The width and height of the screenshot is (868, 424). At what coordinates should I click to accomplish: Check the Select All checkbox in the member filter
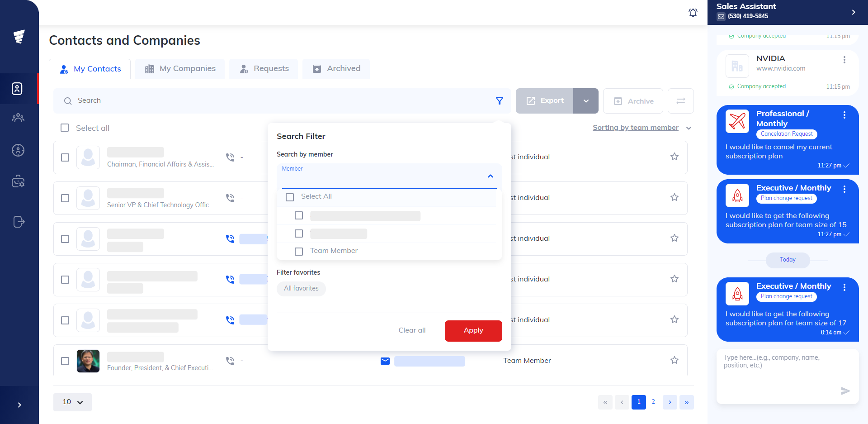click(290, 197)
